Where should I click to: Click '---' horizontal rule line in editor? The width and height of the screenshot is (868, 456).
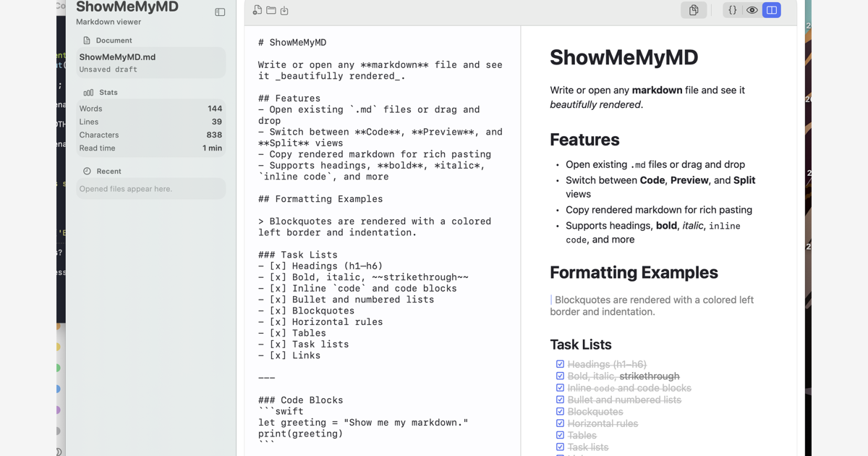pyautogui.click(x=267, y=378)
